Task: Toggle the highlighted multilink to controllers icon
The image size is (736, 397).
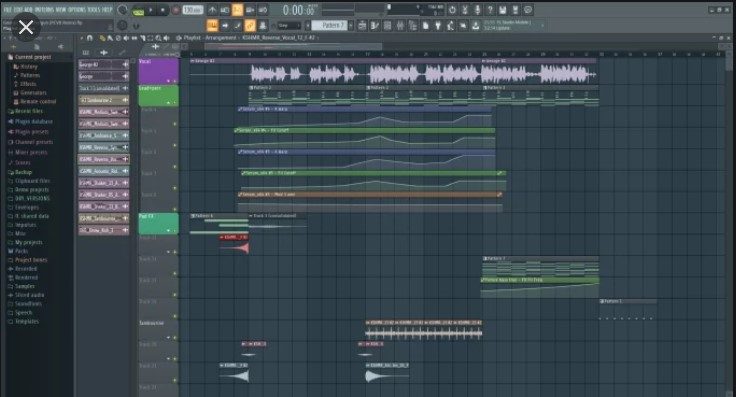Action: click(x=250, y=25)
